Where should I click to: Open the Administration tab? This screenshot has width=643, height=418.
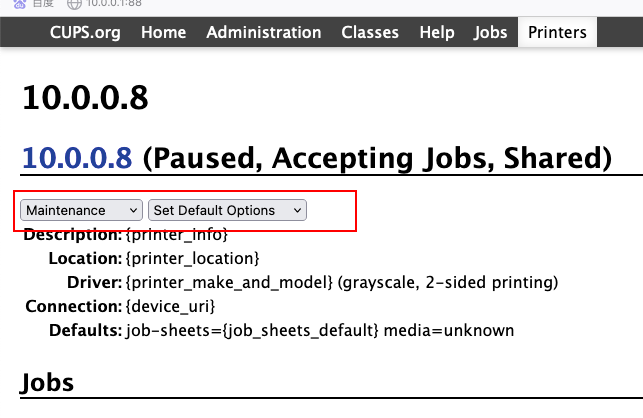pyautogui.click(x=263, y=32)
